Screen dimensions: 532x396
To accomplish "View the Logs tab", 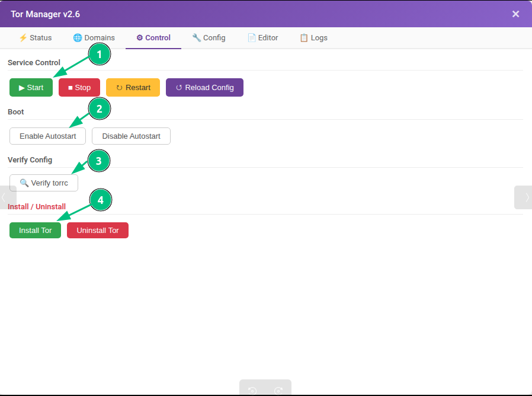I will 313,38.
